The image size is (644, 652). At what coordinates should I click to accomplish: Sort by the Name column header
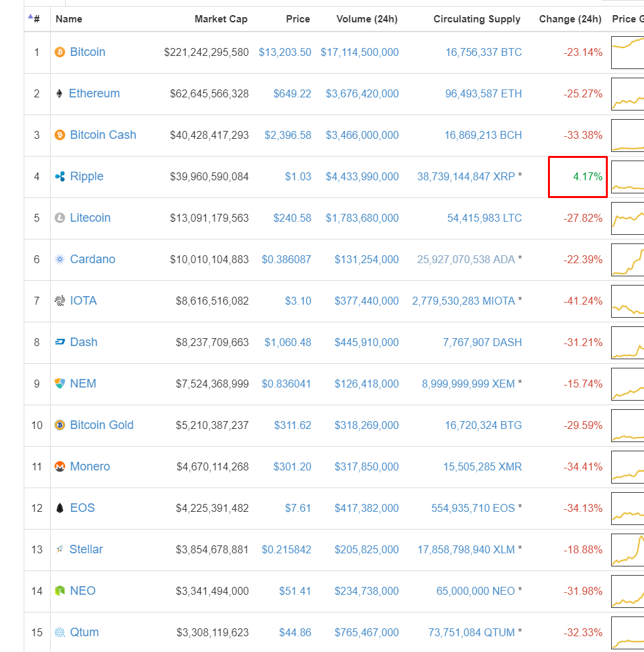click(69, 19)
